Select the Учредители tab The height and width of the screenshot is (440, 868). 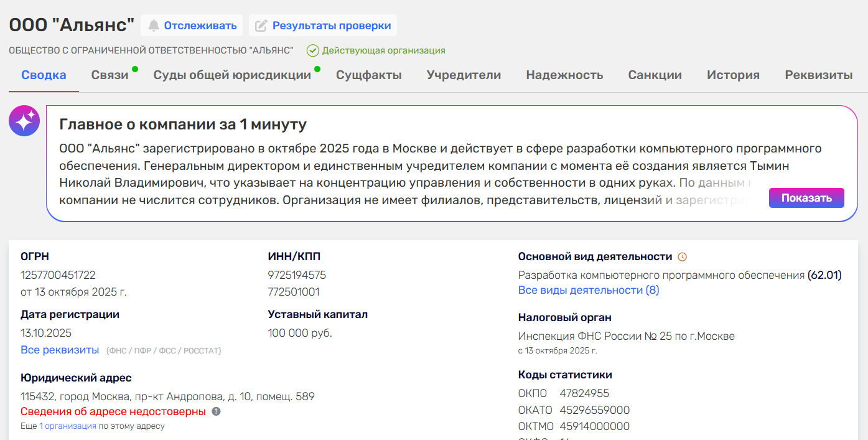[x=464, y=75]
